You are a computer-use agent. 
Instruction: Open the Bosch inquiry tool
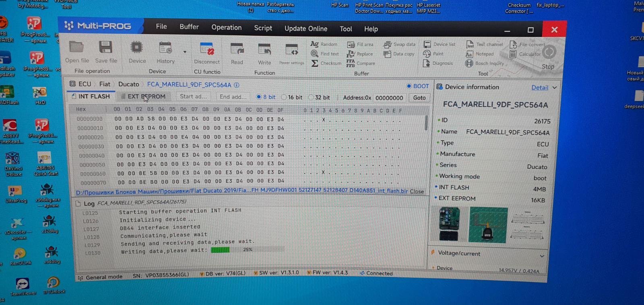[x=485, y=63]
